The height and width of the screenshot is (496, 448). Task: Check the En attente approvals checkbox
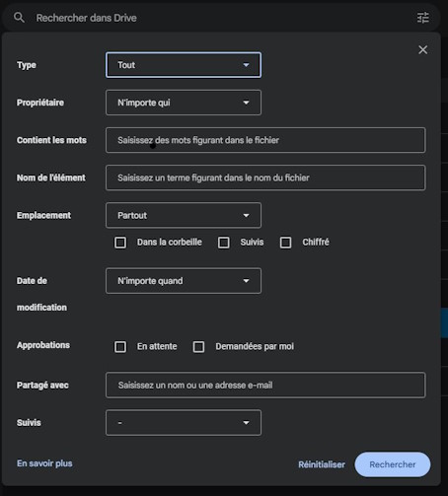click(x=120, y=347)
